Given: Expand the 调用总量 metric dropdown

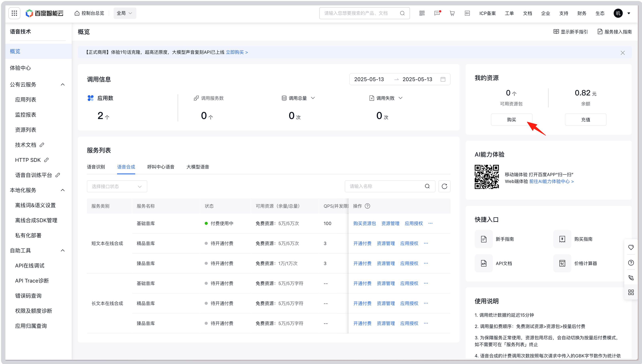Looking at the screenshot, I should [313, 98].
